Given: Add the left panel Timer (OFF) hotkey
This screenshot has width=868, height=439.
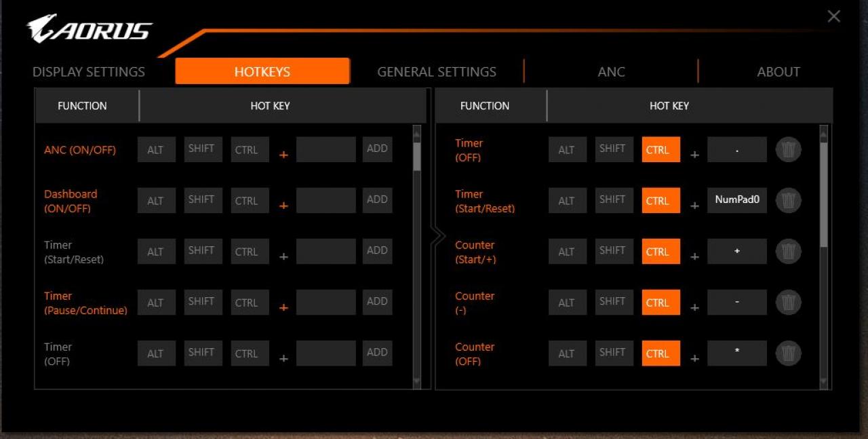Looking at the screenshot, I should click(x=377, y=354).
